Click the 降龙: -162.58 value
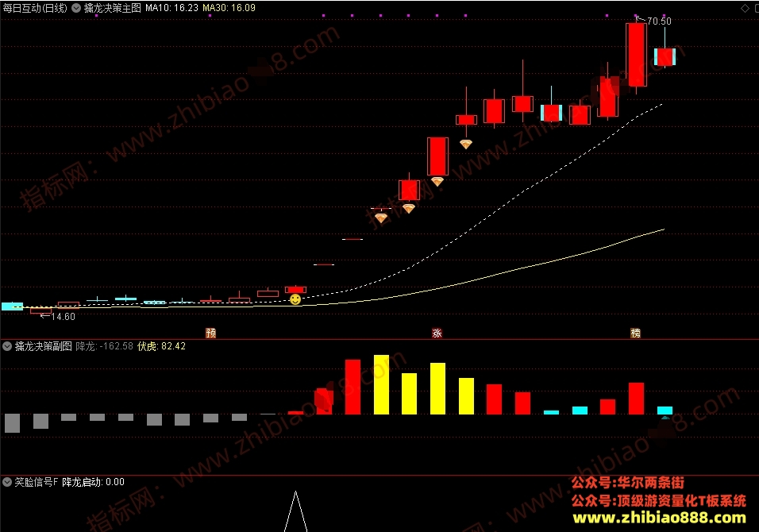This screenshot has height=532, width=759. click(105, 346)
